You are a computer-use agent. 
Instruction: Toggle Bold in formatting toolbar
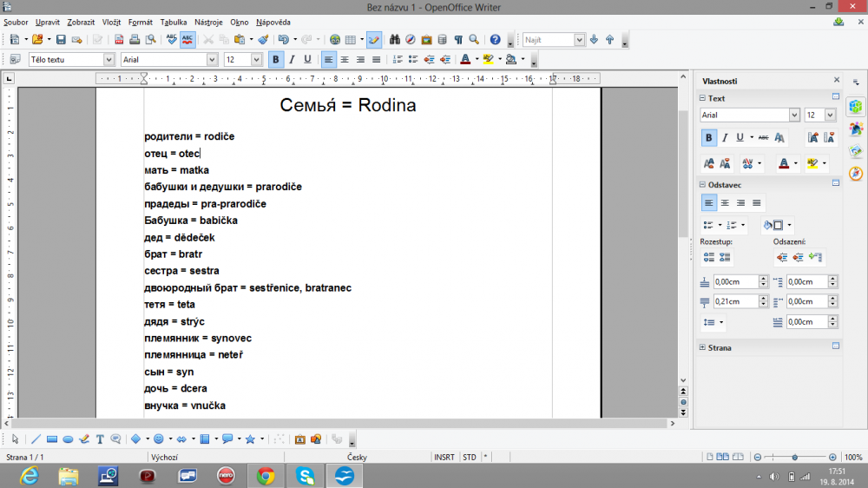pyautogui.click(x=276, y=59)
